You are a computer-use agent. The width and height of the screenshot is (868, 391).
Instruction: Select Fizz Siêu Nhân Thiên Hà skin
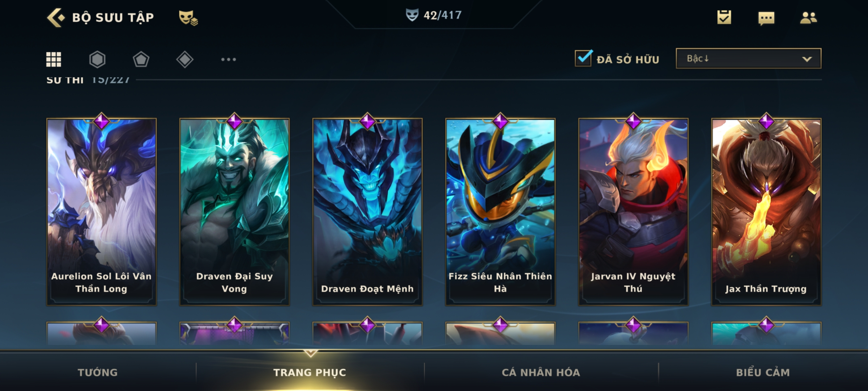click(501, 212)
